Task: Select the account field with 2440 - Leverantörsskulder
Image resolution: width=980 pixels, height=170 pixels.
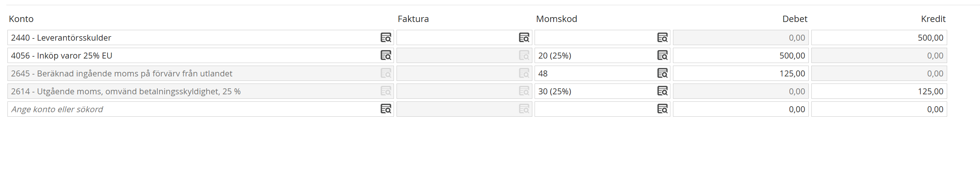Action: tap(190, 38)
